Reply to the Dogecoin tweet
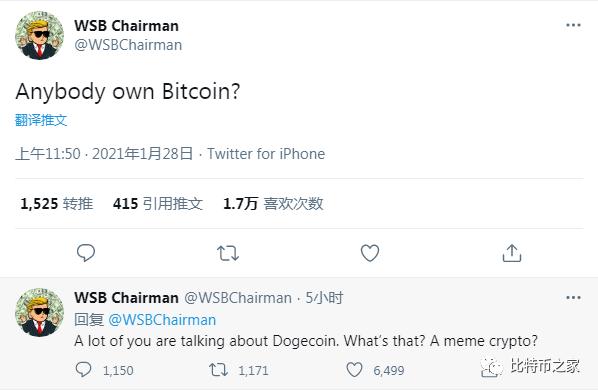Image resolution: width=598 pixels, height=391 pixels. point(83,369)
